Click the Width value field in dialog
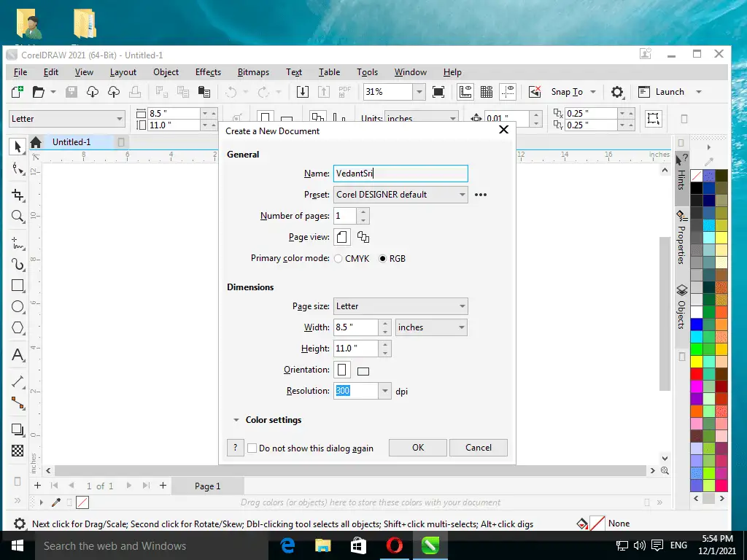Viewport: 747px width, 560px height. coord(356,327)
